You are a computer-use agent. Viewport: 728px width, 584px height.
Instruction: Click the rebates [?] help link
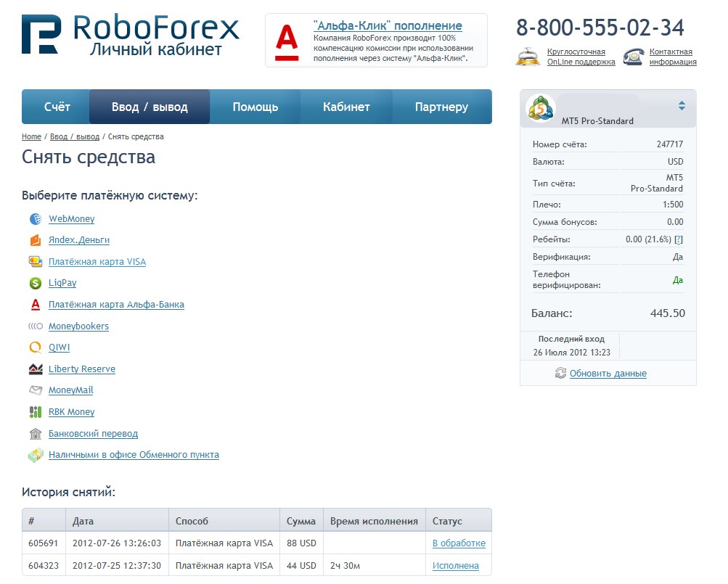click(679, 239)
